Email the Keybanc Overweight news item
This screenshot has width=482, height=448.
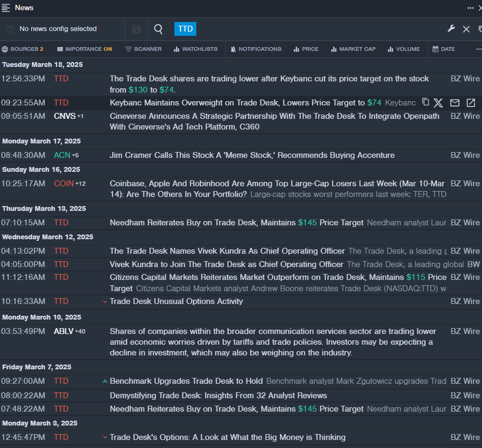(455, 103)
